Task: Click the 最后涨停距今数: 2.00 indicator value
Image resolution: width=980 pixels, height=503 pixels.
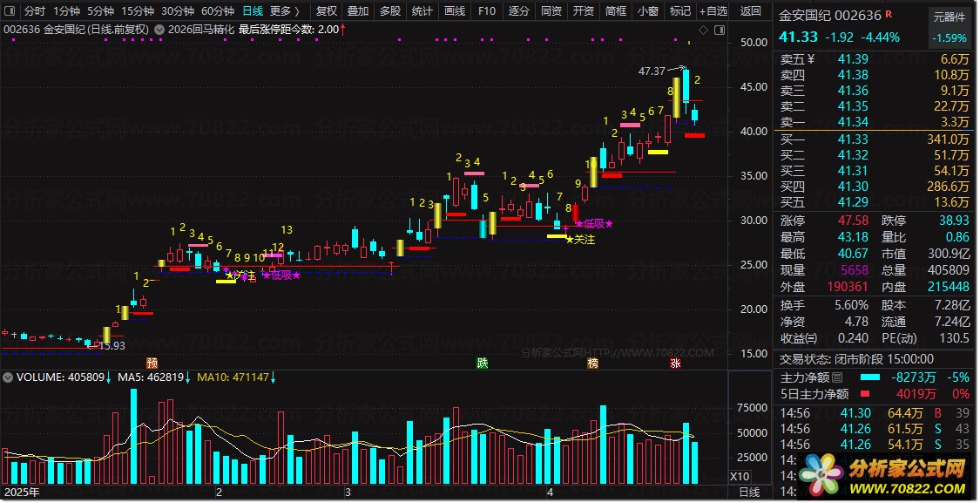Action: click(x=288, y=30)
